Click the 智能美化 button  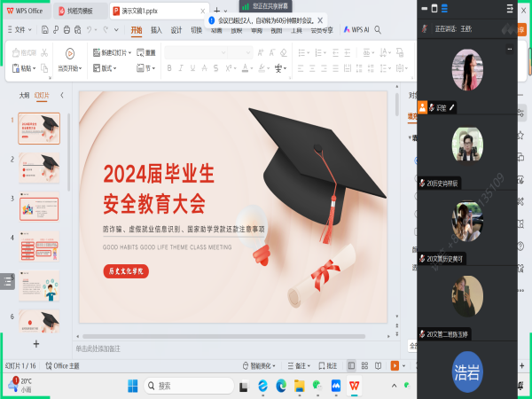click(259, 365)
